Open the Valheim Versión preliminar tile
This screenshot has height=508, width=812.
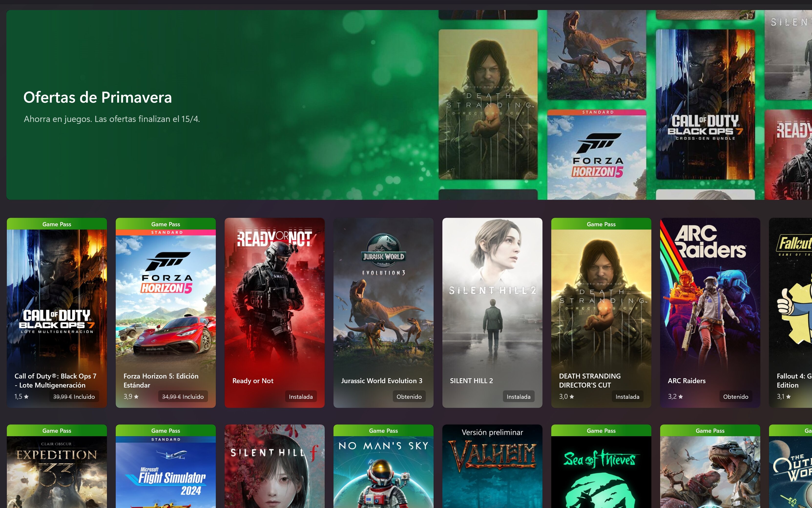492,470
